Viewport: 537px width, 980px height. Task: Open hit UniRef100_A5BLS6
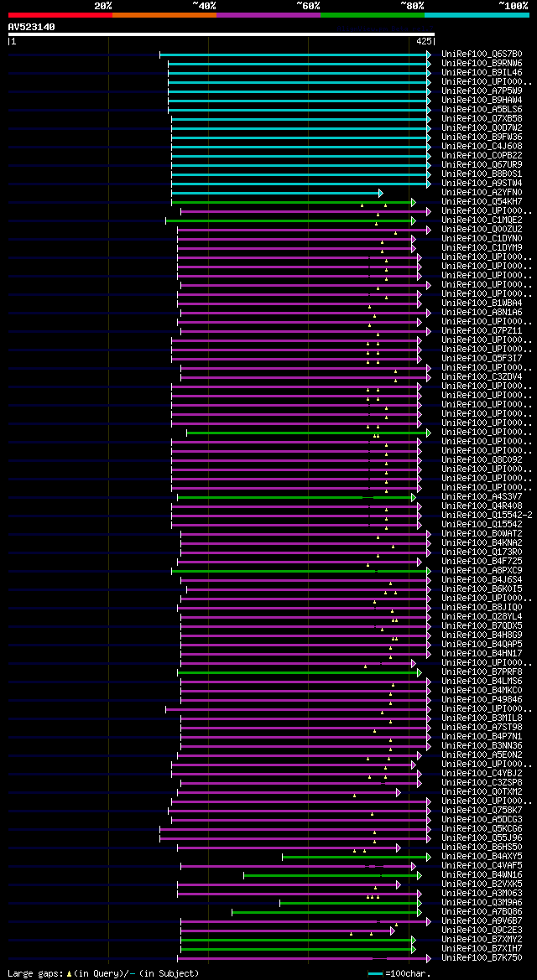pos(482,109)
